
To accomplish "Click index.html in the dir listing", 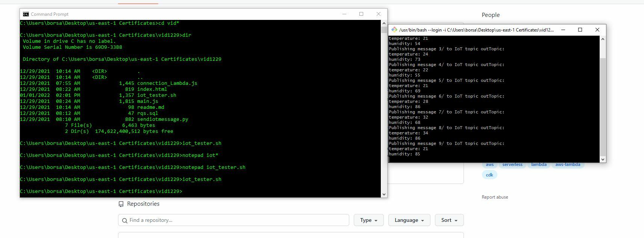I will click(x=152, y=89).
